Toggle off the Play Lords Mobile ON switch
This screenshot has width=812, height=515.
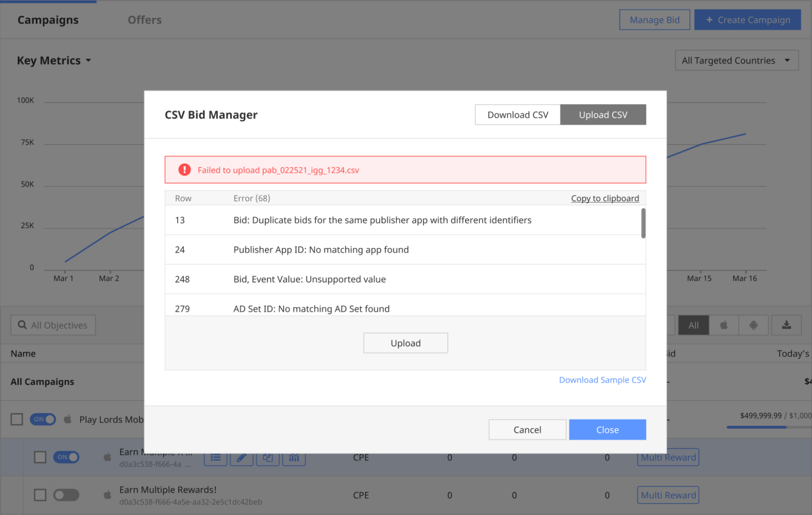[x=43, y=419]
